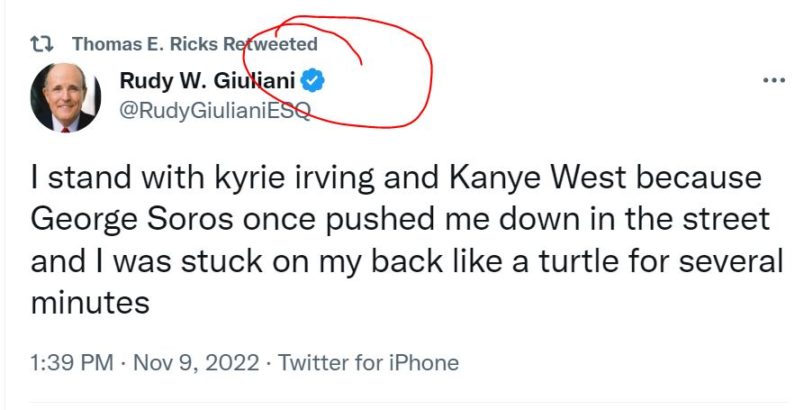Viewport: 804px width, 410px height.
Task: Open Rudy W. Giuliani's profile photo
Action: (x=65, y=97)
